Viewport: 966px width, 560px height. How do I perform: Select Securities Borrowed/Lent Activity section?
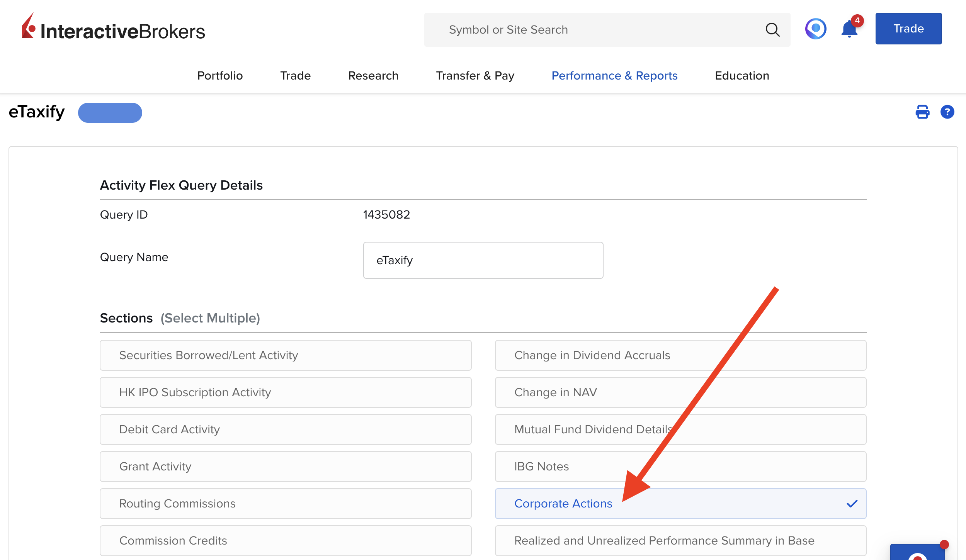click(286, 355)
